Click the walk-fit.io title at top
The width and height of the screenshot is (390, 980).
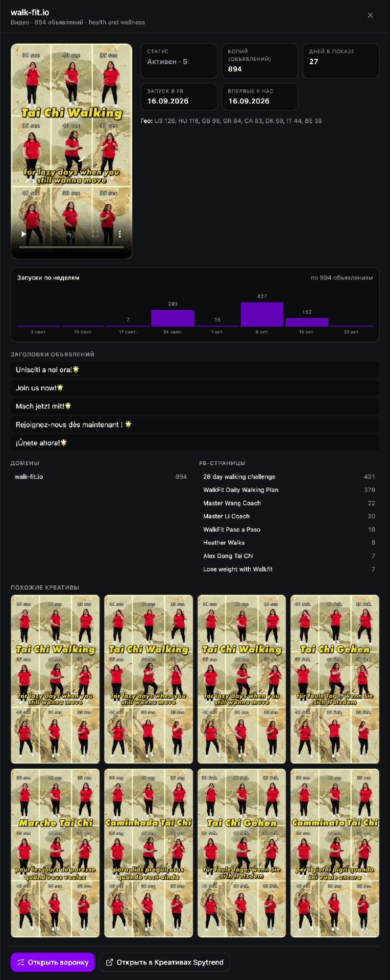point(30,12)
